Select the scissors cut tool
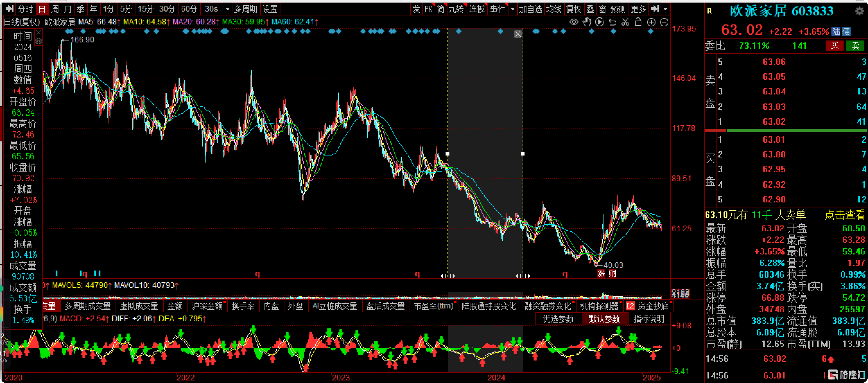Image resolution: width=868 pixels, height=383 pixels. click(x=625, y=22)
